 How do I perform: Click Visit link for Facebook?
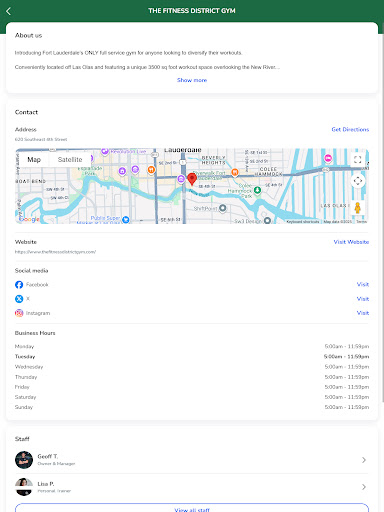click(x=363, y=284)
